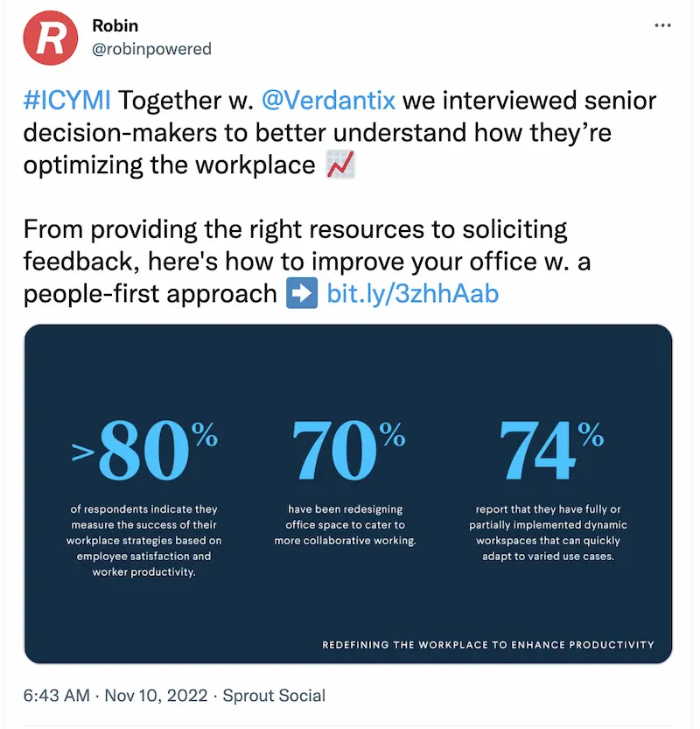This screenshot has width=700, height=729.
Task: Click the chart increasing emoji
Action: [x=340, y=165]
